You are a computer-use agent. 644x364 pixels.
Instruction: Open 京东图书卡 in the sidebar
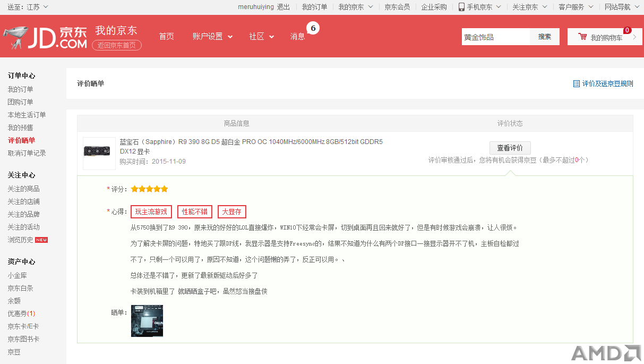(x=23, y=339)
